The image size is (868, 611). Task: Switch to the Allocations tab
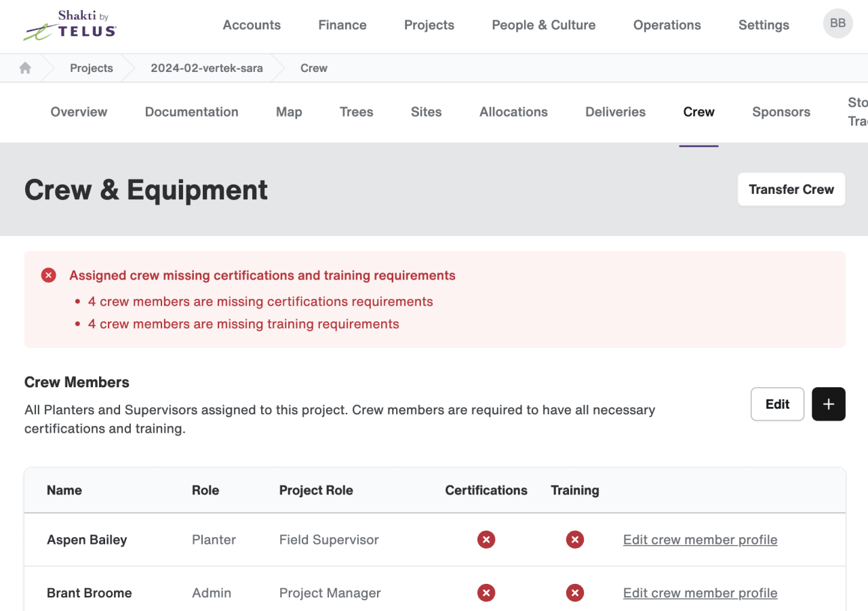coord(513,112)
